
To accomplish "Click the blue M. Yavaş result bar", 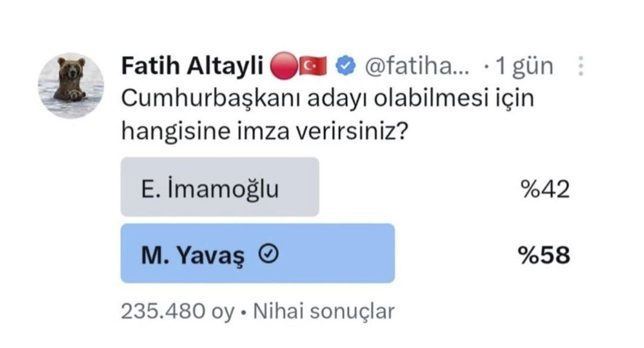I will coord(258,252).
